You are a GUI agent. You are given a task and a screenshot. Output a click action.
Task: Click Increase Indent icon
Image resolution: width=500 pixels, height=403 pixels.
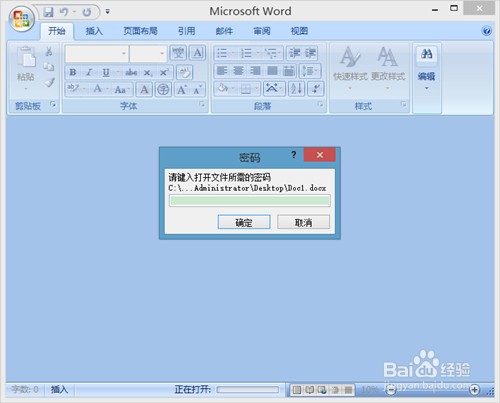310,53
